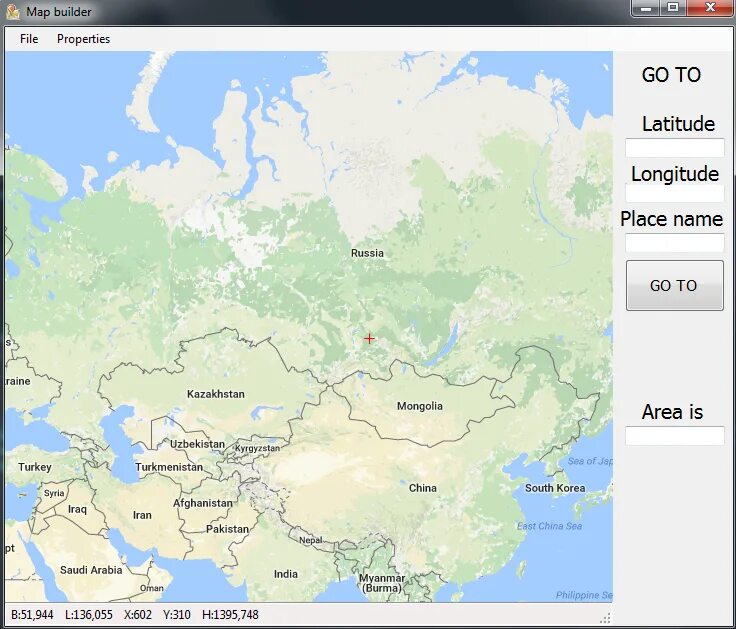736x629 pixels.
Task: Click the Kyrgyzstan label on the map
Action: 257,448
